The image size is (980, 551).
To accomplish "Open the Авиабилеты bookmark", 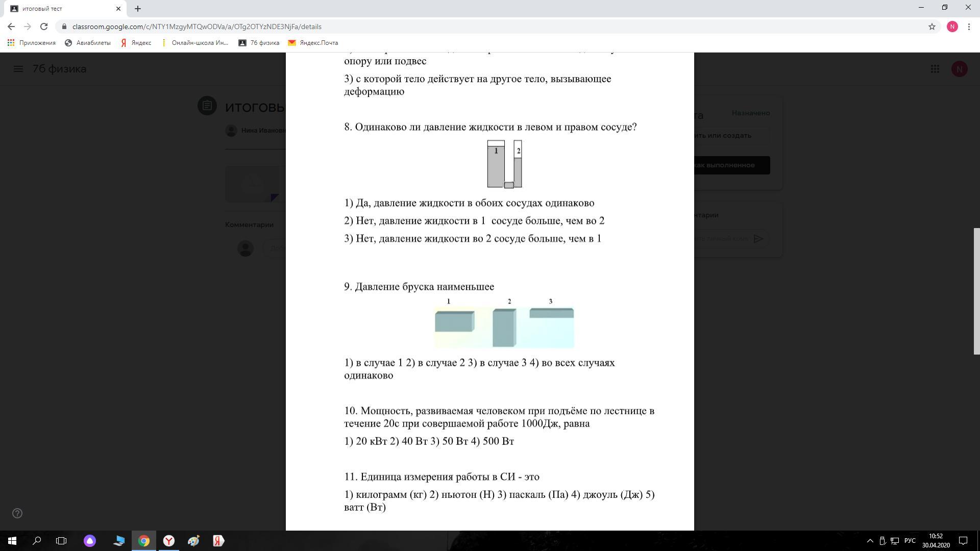I will click(88, 43).
